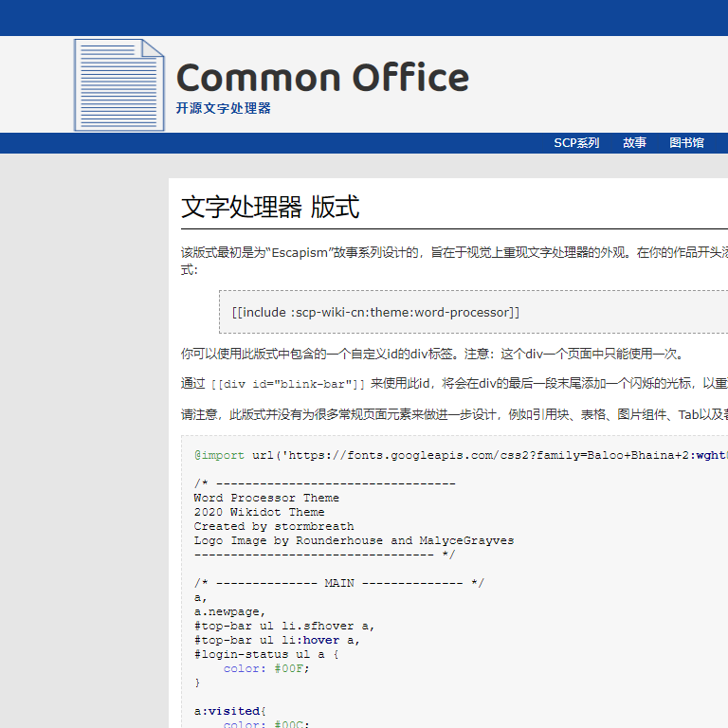Click the Word Processor Theme comment line
Image resolution: width=728 pixels, height=728 pixels.
(x=266, y=498)
